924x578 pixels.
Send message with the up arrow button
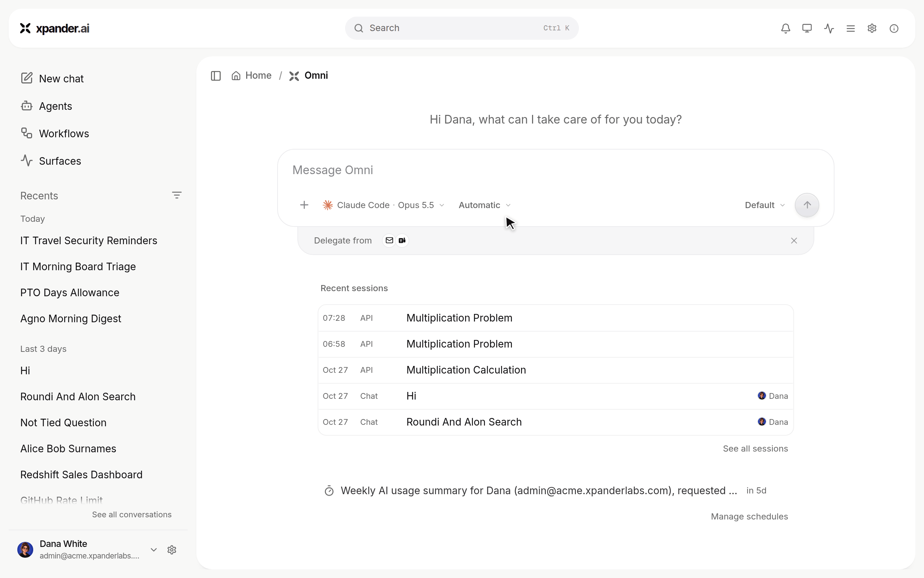807,205
